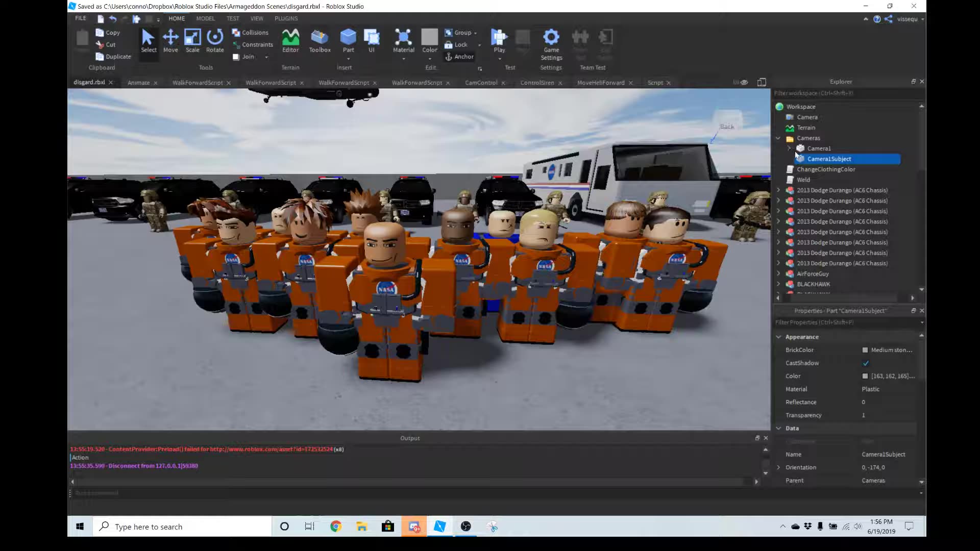The image size is (980, 551).
Task: Collapse the Cameras folder in Explorer
Action: pyautogui.click(x=777, y=138)
